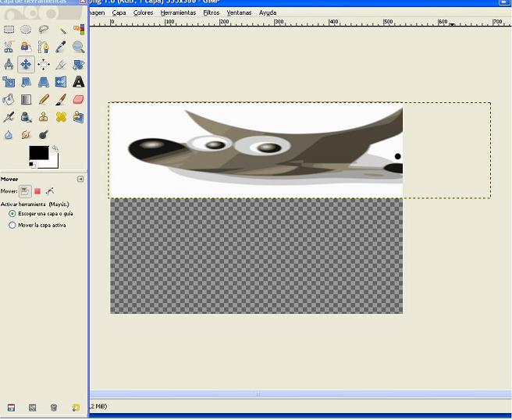Open the Herramientas menu
This screenshot has height=420, width=512.
click(178, 12)
